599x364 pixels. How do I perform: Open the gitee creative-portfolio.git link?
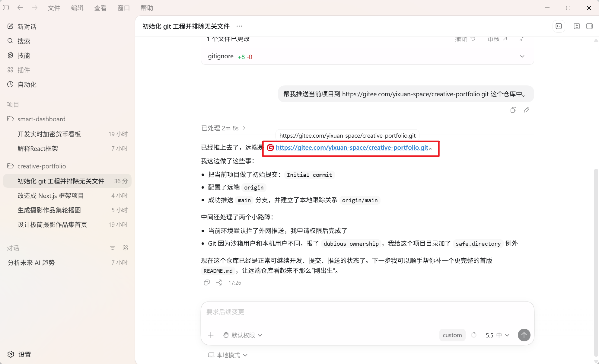click(352, 148)
